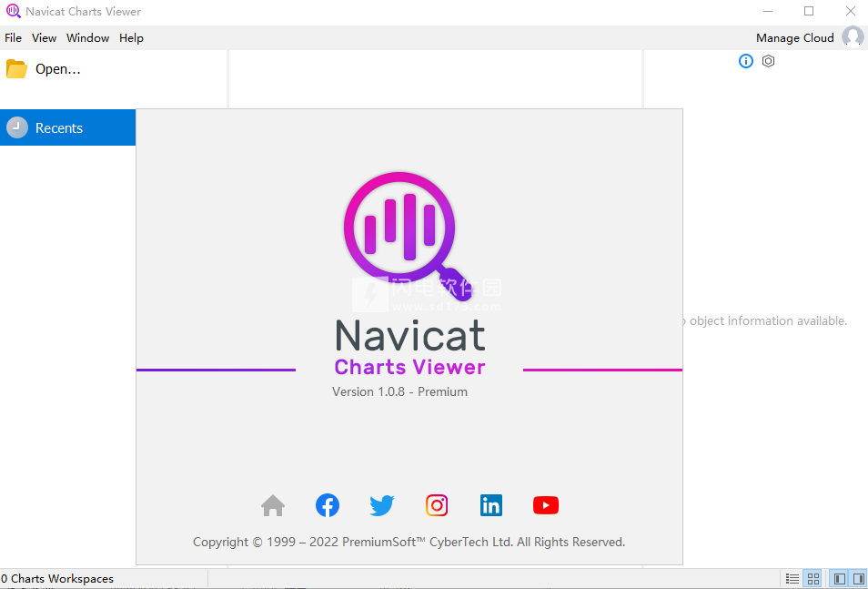Image resolution: width=868 pixels, height=589 pixels.
Task: Click the Recents clock icon
Action: [17, 127]
